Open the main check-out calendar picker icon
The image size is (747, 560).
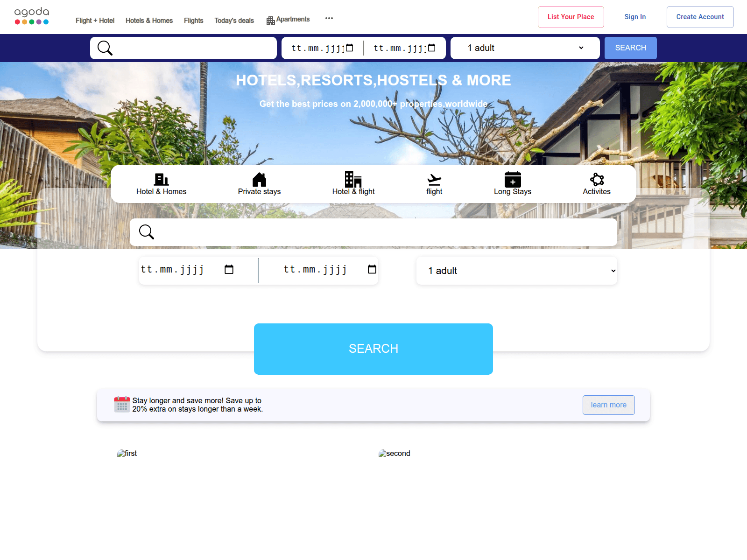(x=372, y=269)
